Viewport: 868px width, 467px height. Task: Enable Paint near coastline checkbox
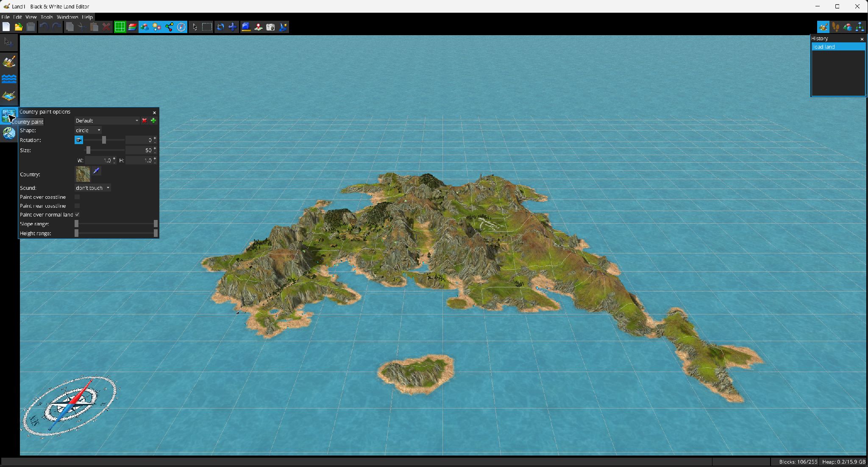[77, 206]
